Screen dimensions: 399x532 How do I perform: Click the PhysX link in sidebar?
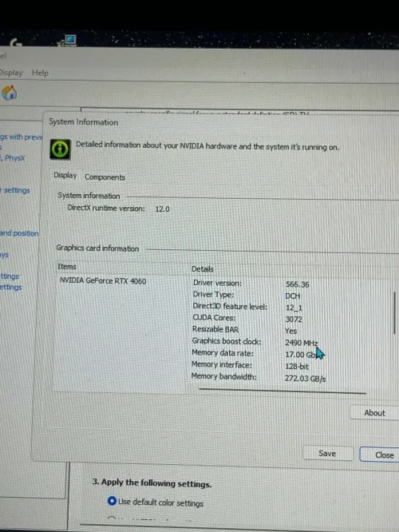(14, 158)
